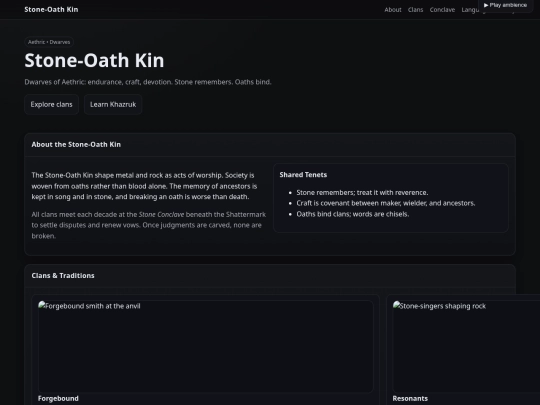This screenshot has height=405, width=540.
Task: Click the About the Stone-Oath Kin header
Action: (x=76, y=145)
